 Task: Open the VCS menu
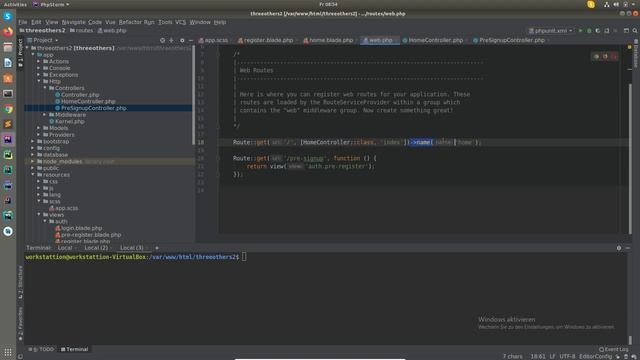coord(180,22)
